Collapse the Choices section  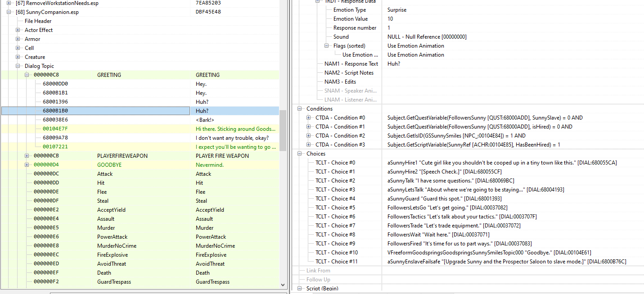(300, 154)
